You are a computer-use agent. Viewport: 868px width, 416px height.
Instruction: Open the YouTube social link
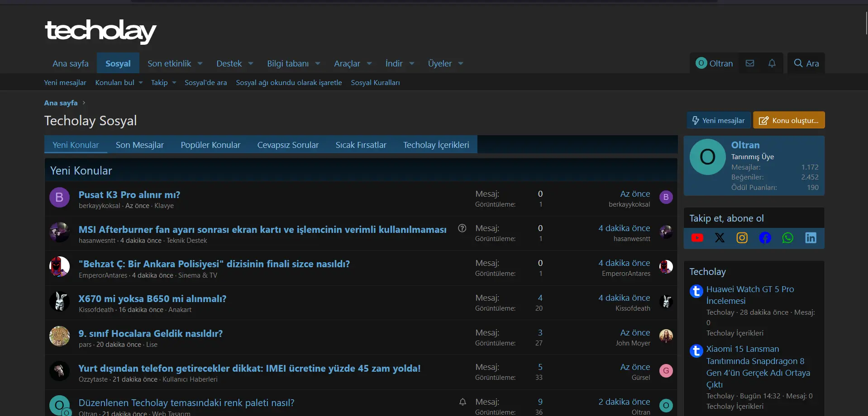click(697, 238)
